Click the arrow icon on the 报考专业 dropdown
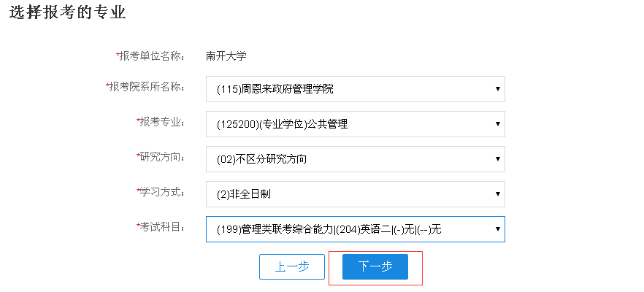This screenshot has width=644, height=292. point(497,124)
